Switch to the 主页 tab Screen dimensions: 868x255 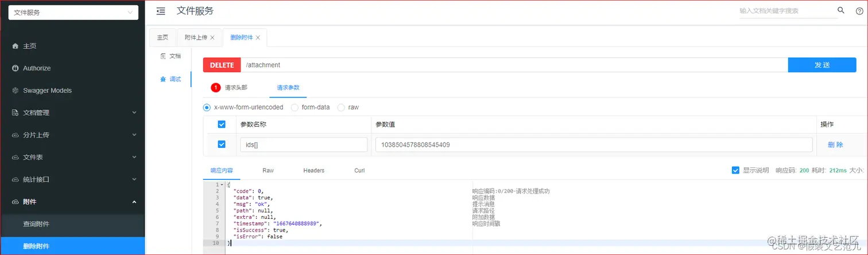pyautogui.click(x=162, y=37)
